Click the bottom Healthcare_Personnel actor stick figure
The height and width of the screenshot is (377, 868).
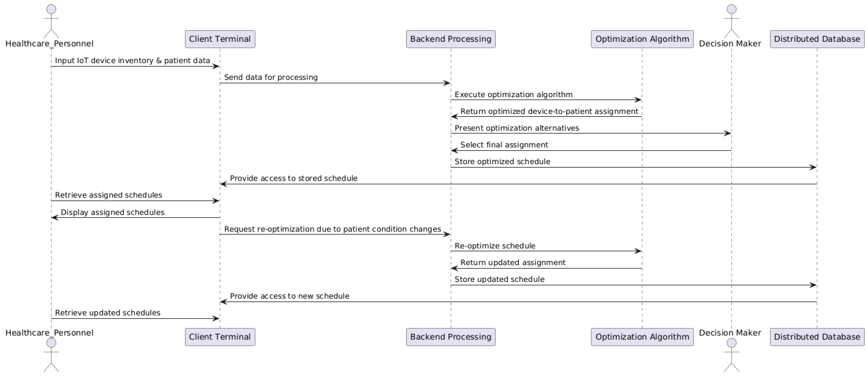[51, 355]
